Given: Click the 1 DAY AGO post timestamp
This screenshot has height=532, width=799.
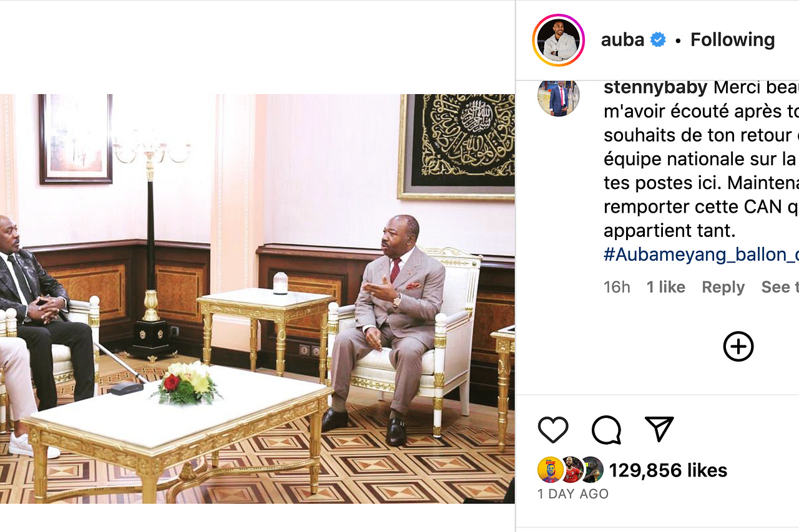Looking at the screenshot, I should pyautogui.click(x=573, y=493).
